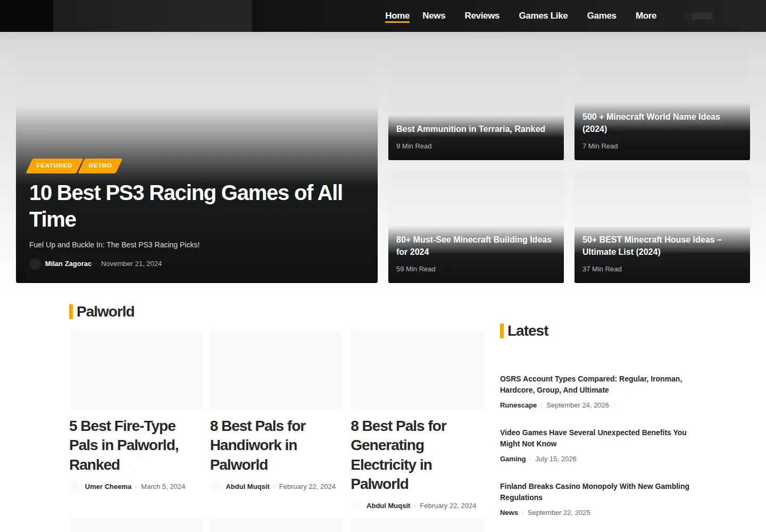766x532 pixels.
Task: Open the 10 Best PS3 Racing Games headline
Action: [186, 206]
